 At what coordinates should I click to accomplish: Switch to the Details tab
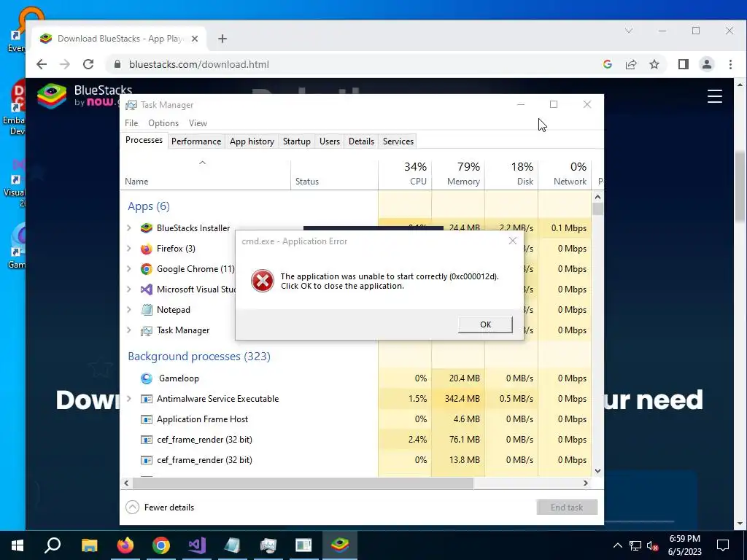[x=361, y=141]
